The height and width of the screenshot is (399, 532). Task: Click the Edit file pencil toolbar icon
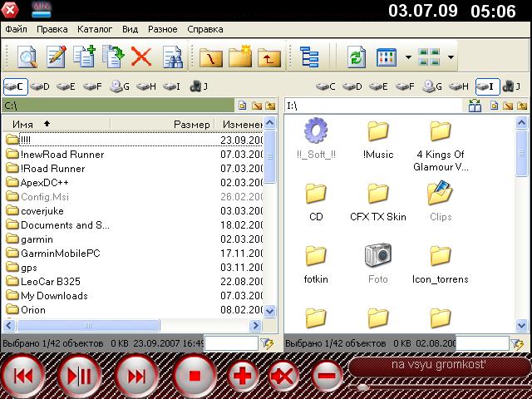[56, 57]
